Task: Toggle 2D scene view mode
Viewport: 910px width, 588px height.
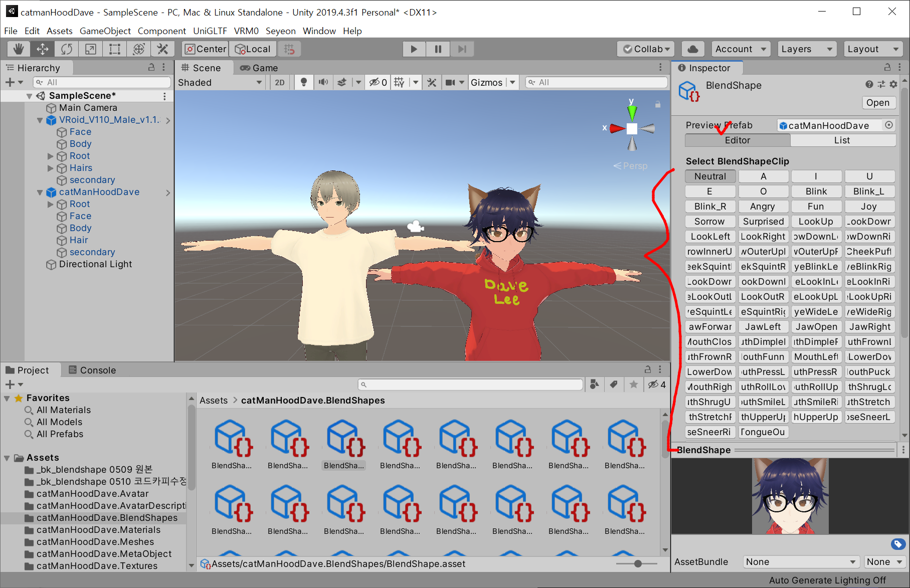Action: point(280,82)
